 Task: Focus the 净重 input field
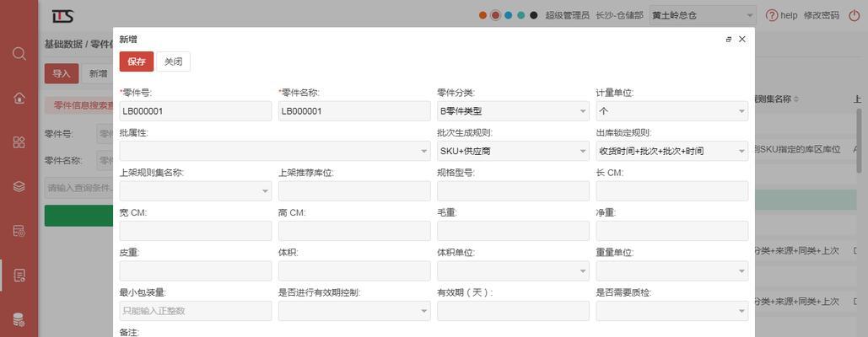pyautogui.click(x=672, y=231)
